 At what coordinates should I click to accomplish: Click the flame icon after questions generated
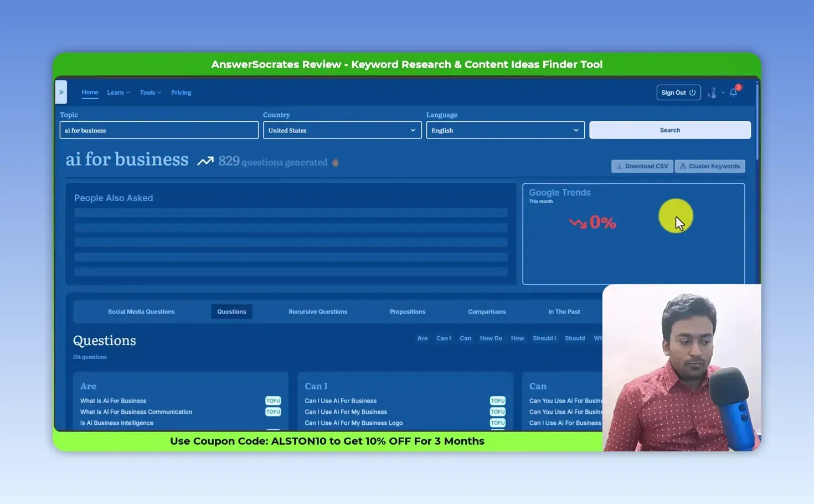pos(335,162)
